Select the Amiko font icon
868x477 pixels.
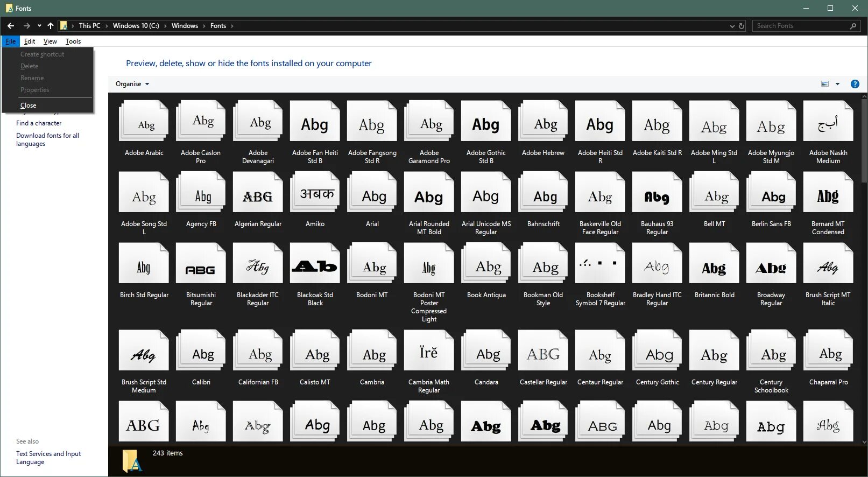pyautogui.click(x=315, y=193)
